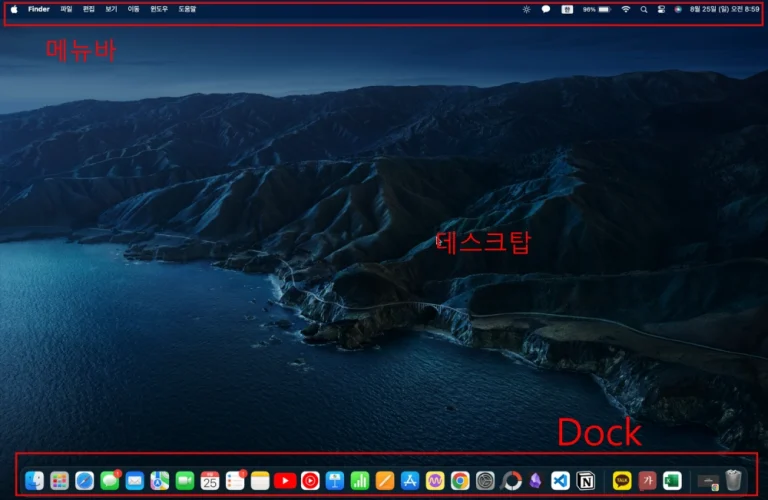Viewport: 768px width, 500px height.
Task: Open Microsoft Excel from the Dock
Action: click(672, 481)
